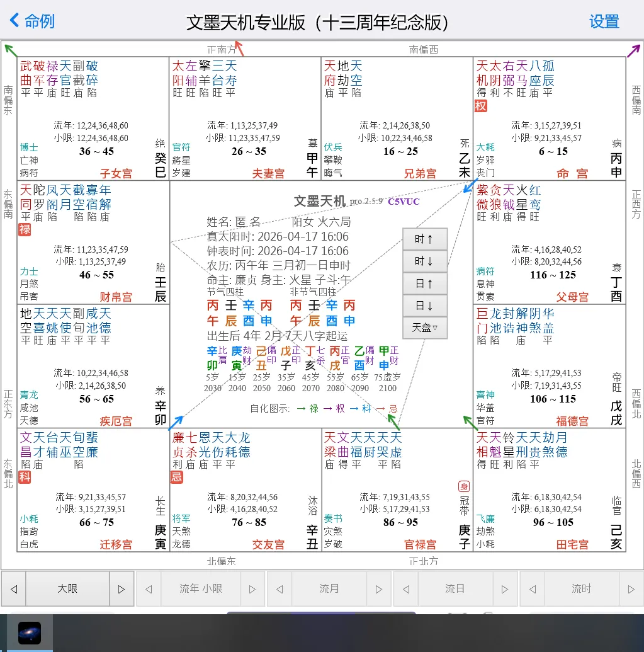Open the 天盘 dropdown
This screenshot has width=644, height=652.
(425, 328)
